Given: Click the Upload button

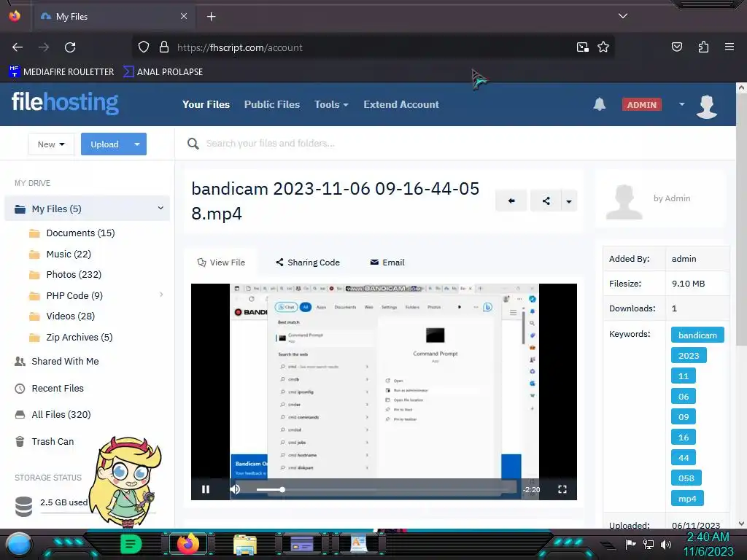Looking at the screenshot, I should click(x=105, y=144).
